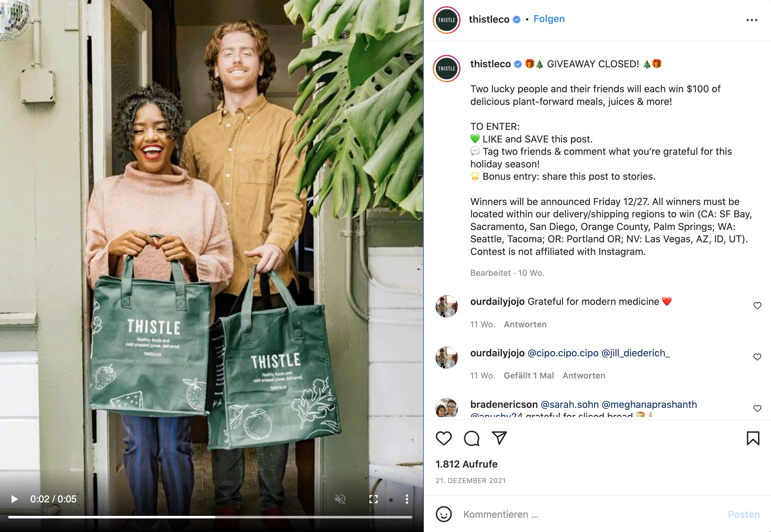Save the post with the bookmark icon
Viewport: 771px width, 532px height.
(x=753, y=438)
